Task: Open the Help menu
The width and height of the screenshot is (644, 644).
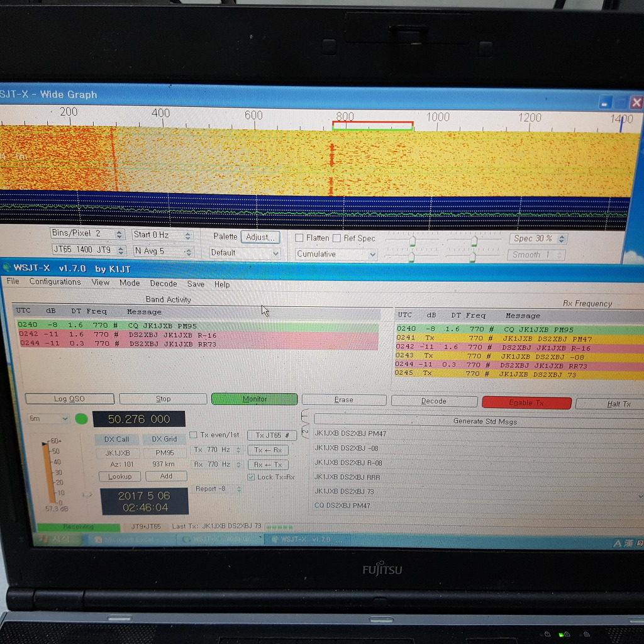Action: (222, 284)
